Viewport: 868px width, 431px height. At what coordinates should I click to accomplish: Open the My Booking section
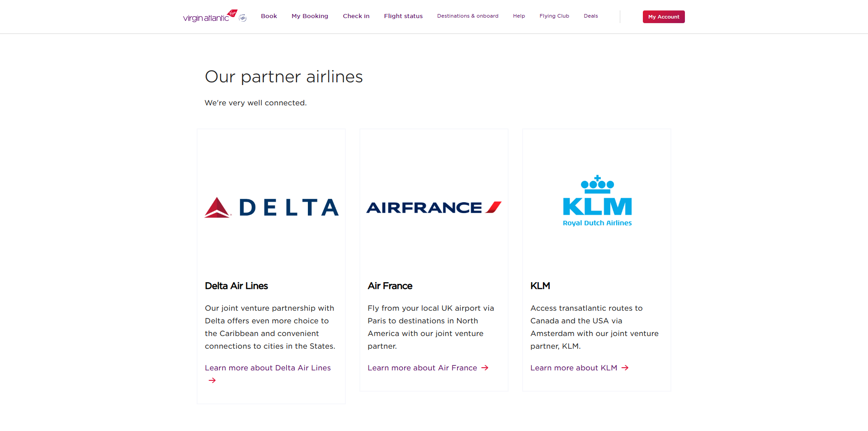pyautogui.click(x=310, y=16)
